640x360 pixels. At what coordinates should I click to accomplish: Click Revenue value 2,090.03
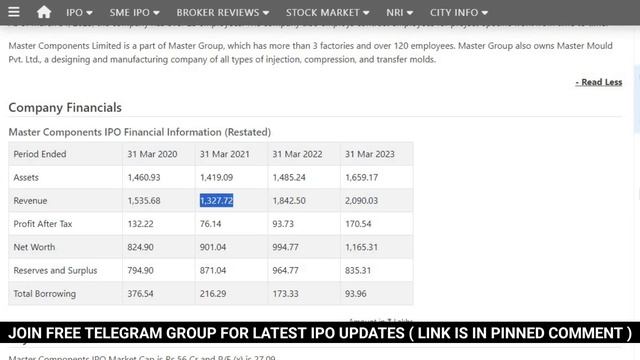click(362, 200)
